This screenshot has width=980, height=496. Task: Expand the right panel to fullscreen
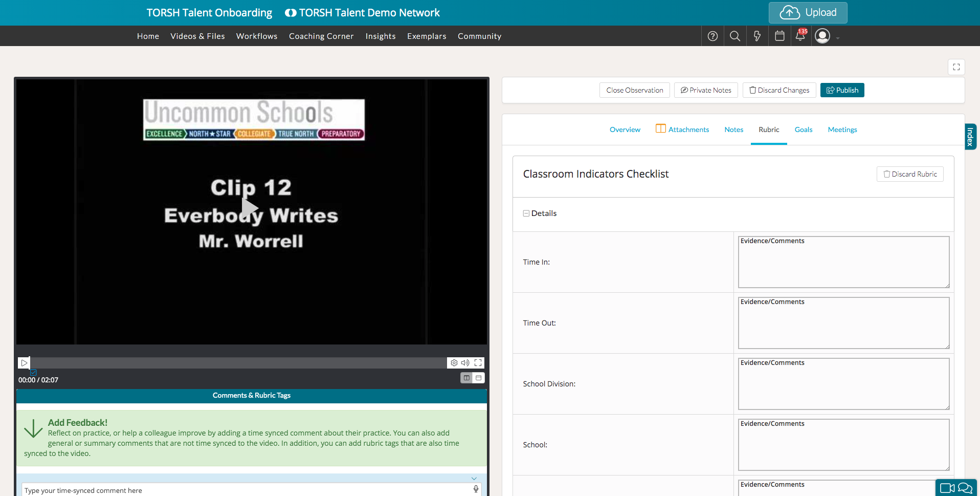956,67
